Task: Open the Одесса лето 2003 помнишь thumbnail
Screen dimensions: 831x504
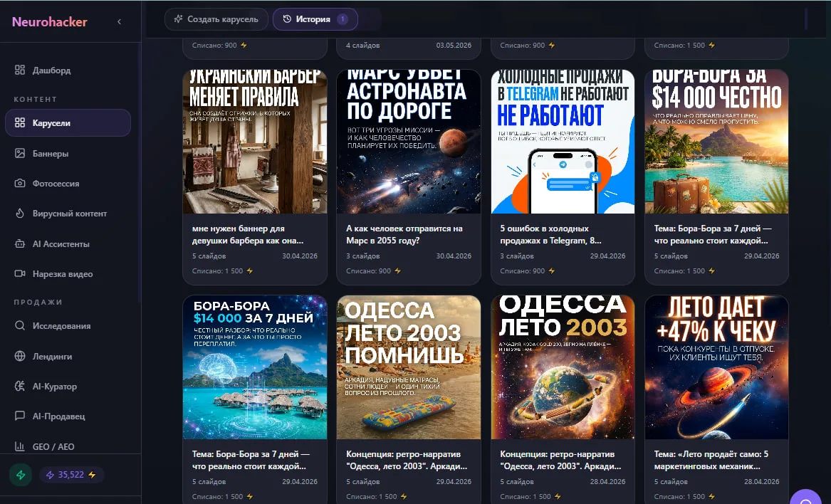Action: [409, 367]
